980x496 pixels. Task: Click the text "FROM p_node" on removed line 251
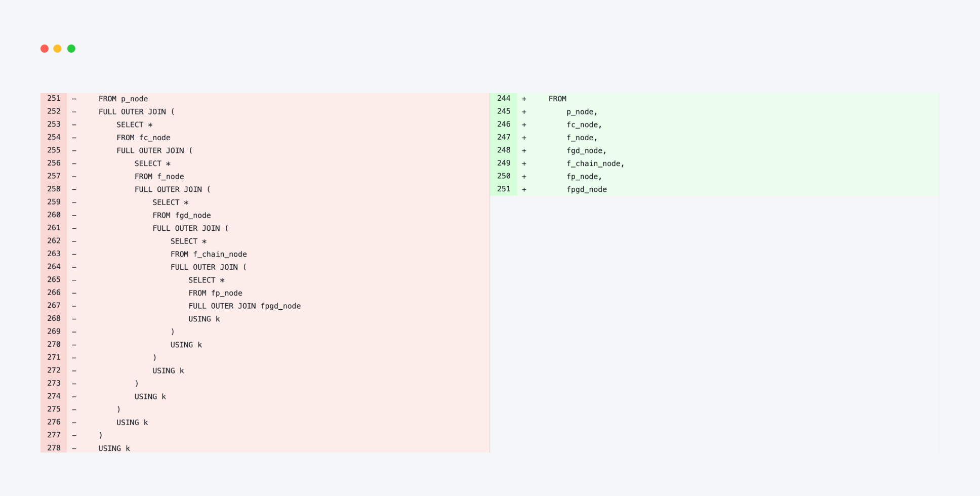(x=123, y=99)
